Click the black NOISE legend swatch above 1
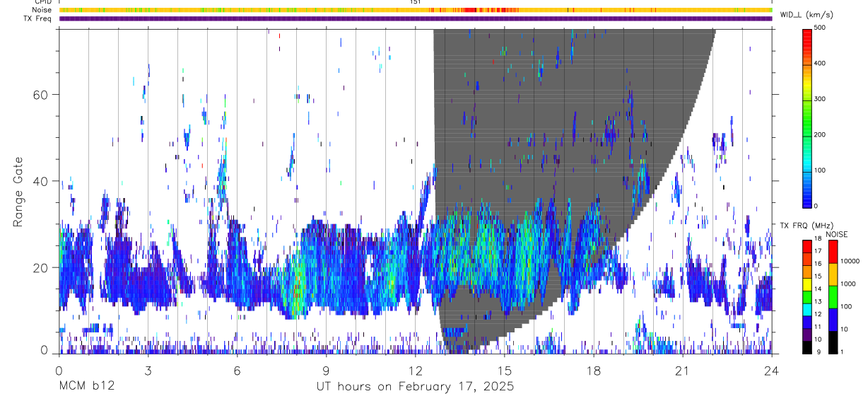868x401 pixels. coord(833,342)
